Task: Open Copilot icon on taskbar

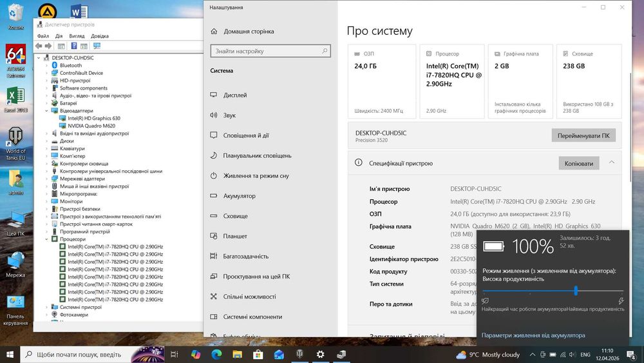Action: click(196, 355)
